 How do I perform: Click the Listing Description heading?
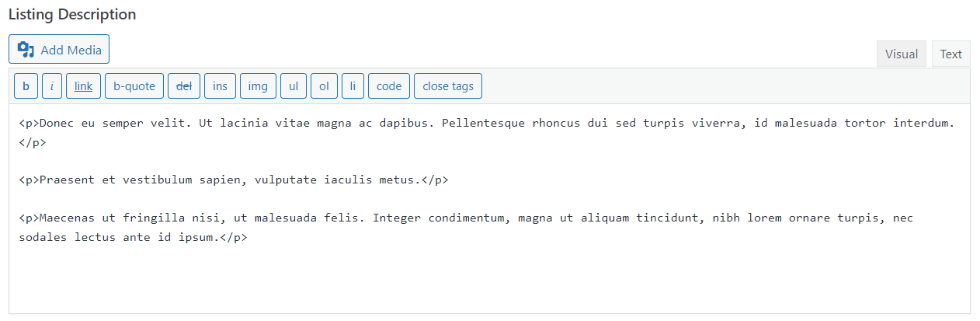click(x=72, y=15)
